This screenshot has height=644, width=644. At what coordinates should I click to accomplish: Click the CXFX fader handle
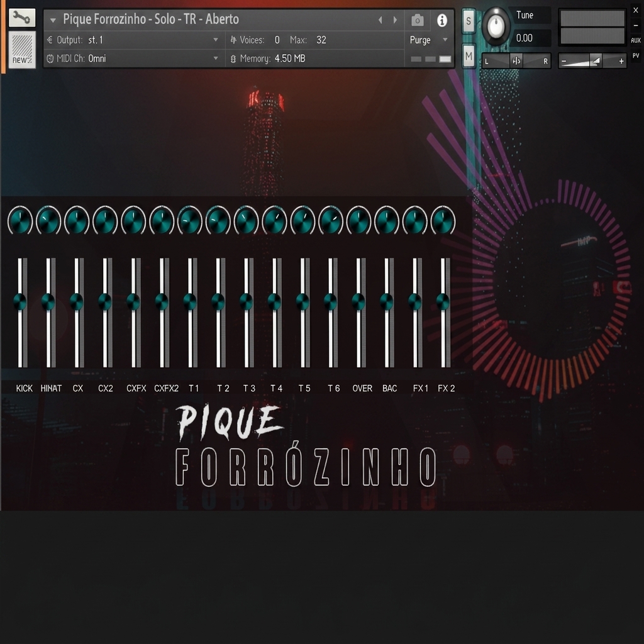pos(133,302)
